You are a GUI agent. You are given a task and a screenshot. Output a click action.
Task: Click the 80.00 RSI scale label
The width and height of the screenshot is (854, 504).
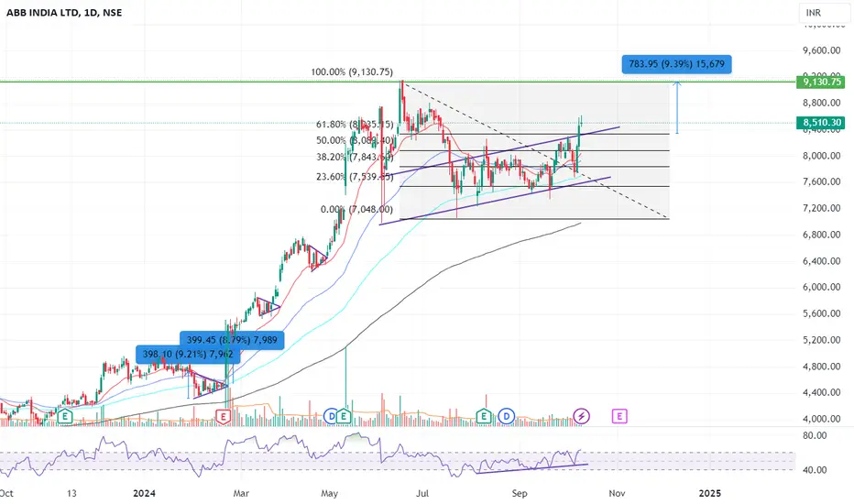click(815, 436)
